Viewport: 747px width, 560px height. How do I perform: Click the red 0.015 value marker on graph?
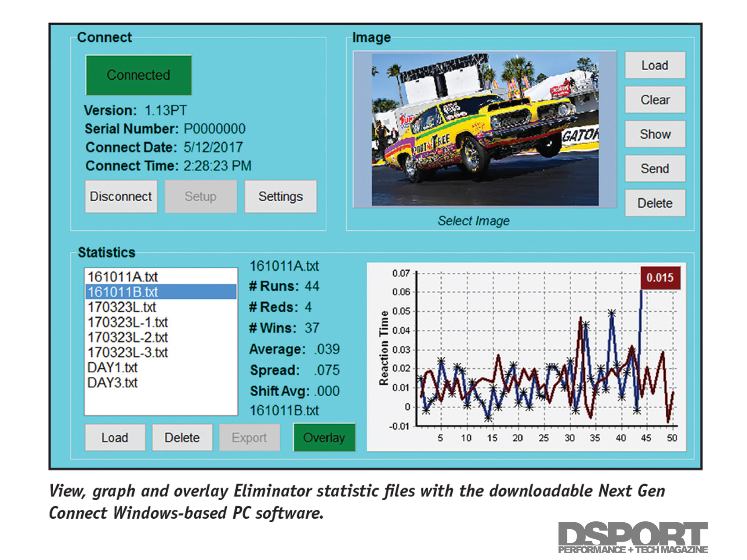click(660, 278)
